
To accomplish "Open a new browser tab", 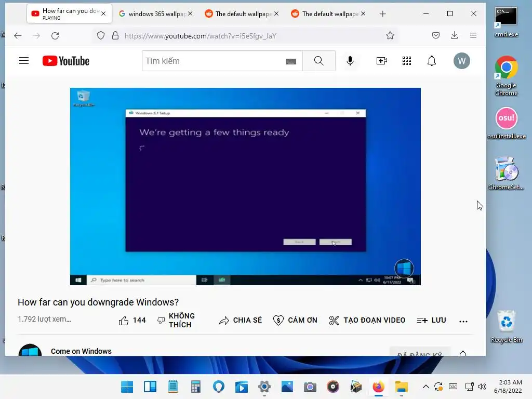I will pos(383,14).
